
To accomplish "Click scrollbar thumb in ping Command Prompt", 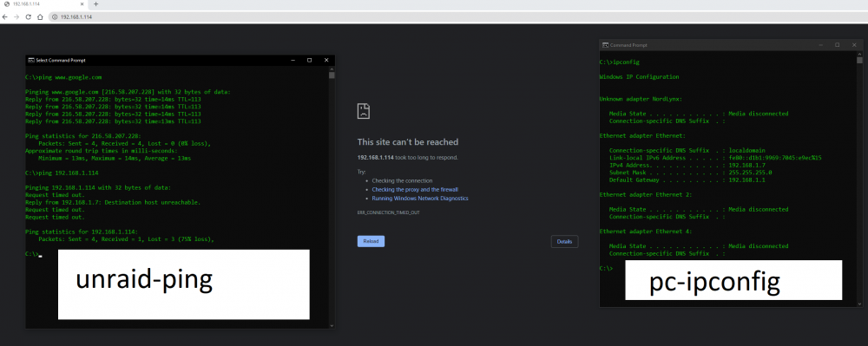I will click(x=332, y=75).
